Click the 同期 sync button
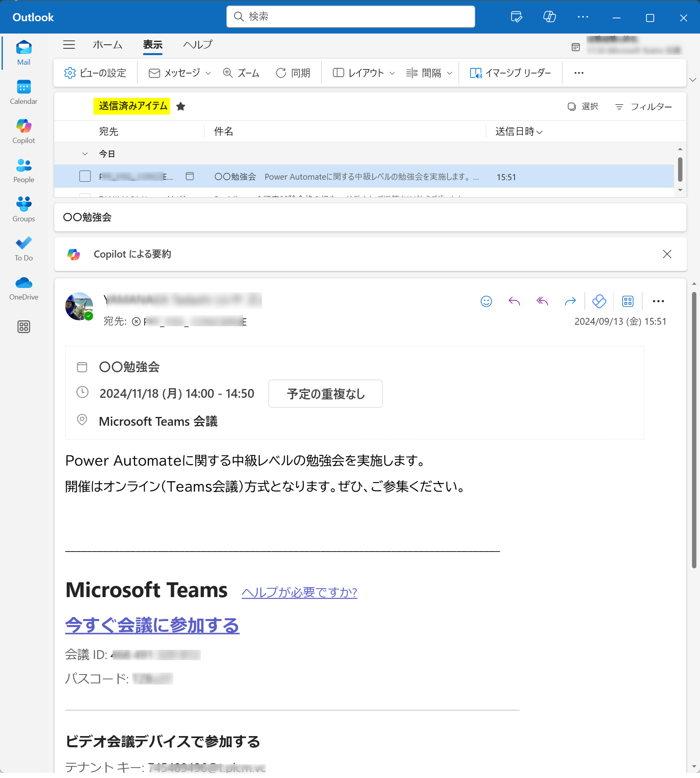700x778 pixels. click(293, 73)
